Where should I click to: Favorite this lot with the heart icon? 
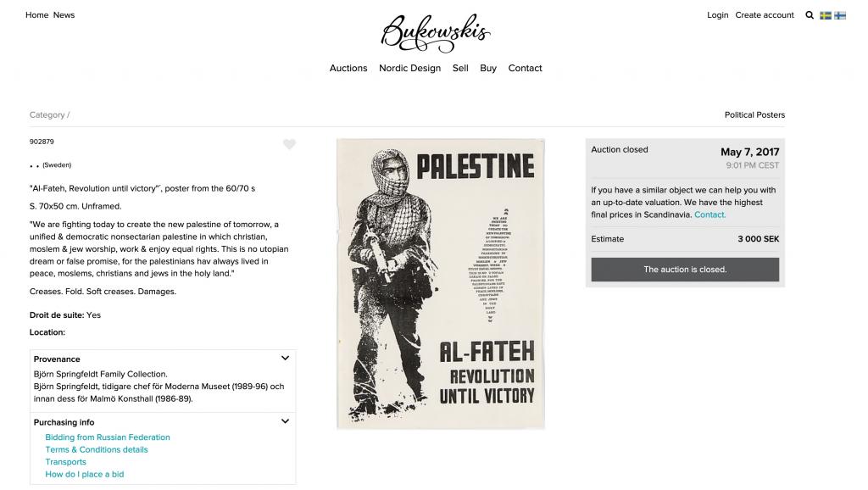coord(290,144)
